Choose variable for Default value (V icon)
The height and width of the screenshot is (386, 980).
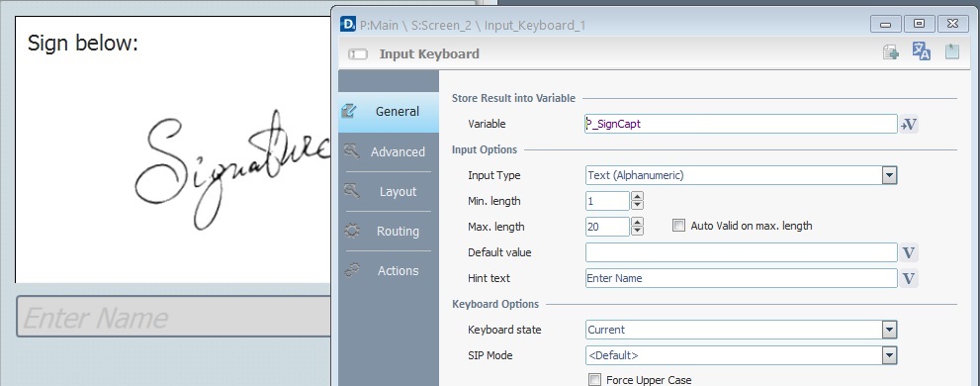click(909, 252)
